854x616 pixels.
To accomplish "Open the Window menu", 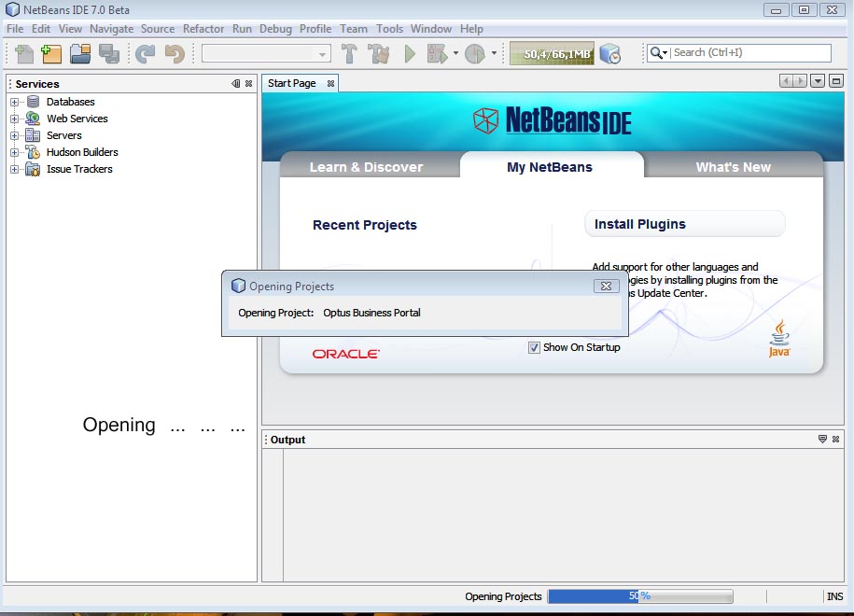I will tap(431, 29).
